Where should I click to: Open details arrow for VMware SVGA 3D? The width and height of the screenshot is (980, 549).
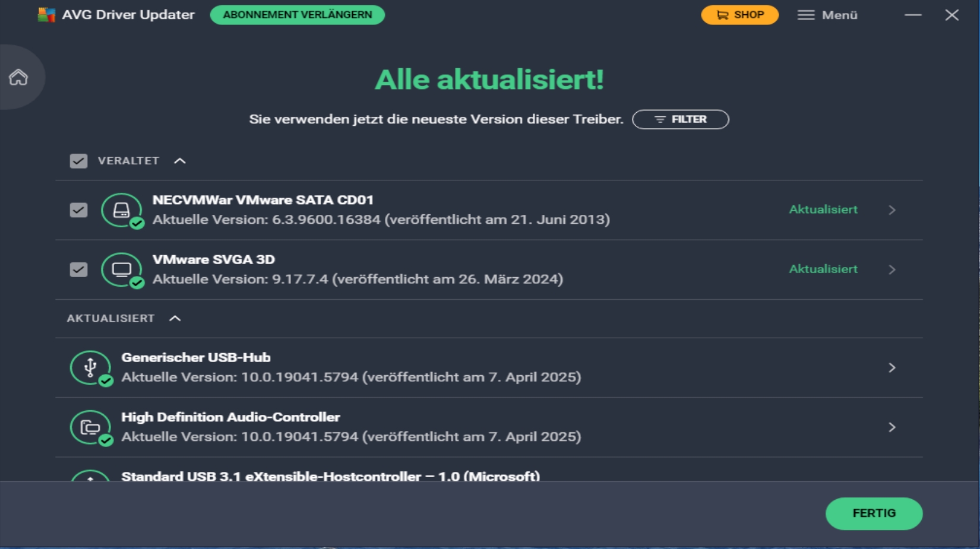(892, 269)
